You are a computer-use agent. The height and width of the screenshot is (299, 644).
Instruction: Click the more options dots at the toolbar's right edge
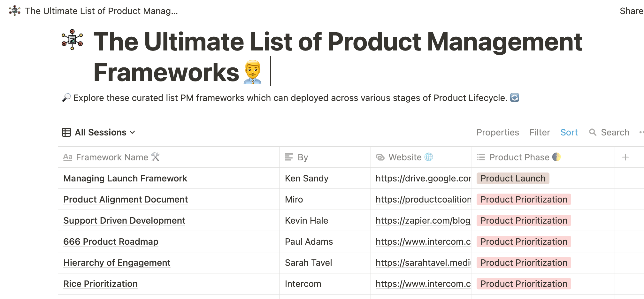click(640, 132)
